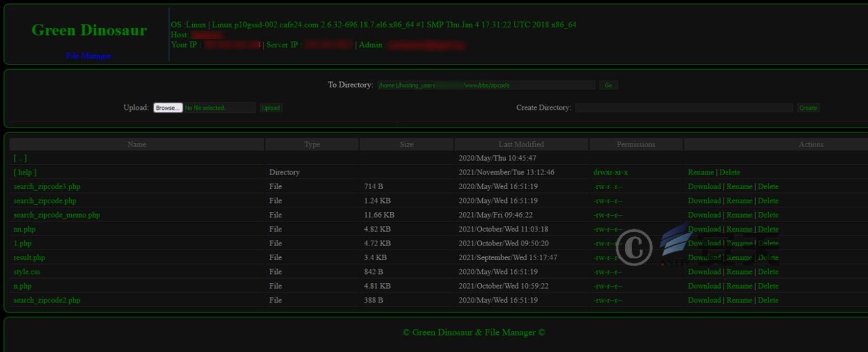Download nn.php
868x352 pixels.
coord(704,229)
